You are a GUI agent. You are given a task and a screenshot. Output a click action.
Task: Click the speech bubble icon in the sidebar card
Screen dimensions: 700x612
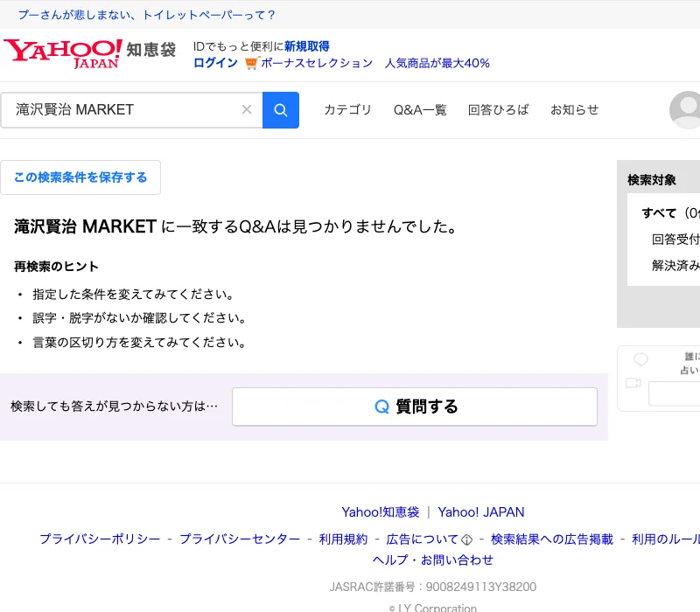coord(640,359)
